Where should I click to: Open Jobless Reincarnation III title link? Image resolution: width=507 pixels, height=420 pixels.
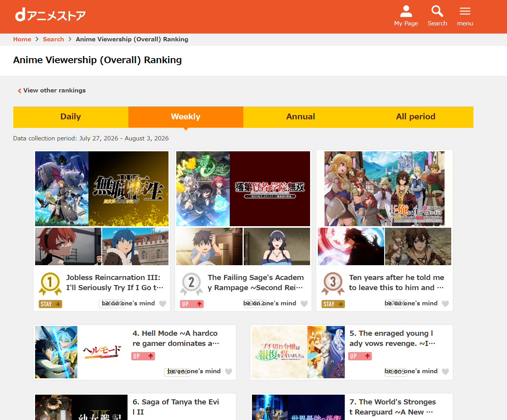(x=115, y=283)
